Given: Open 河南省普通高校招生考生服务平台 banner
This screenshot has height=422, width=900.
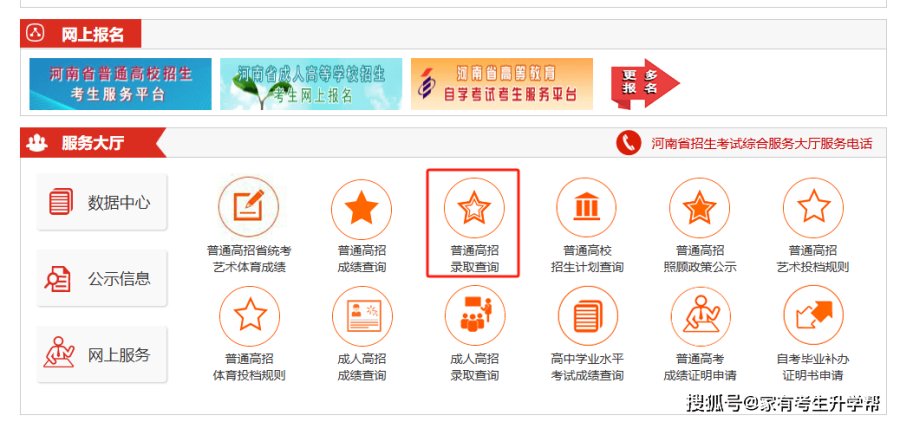Looking at the screenshot, I should (121, 84).
